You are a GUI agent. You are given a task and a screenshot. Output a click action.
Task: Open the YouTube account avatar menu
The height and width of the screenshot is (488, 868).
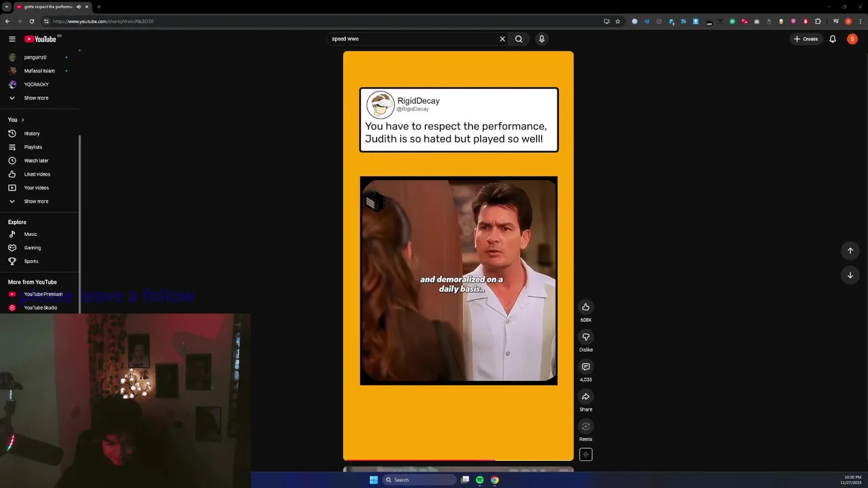pyautogui.click(x=852, y=39)
